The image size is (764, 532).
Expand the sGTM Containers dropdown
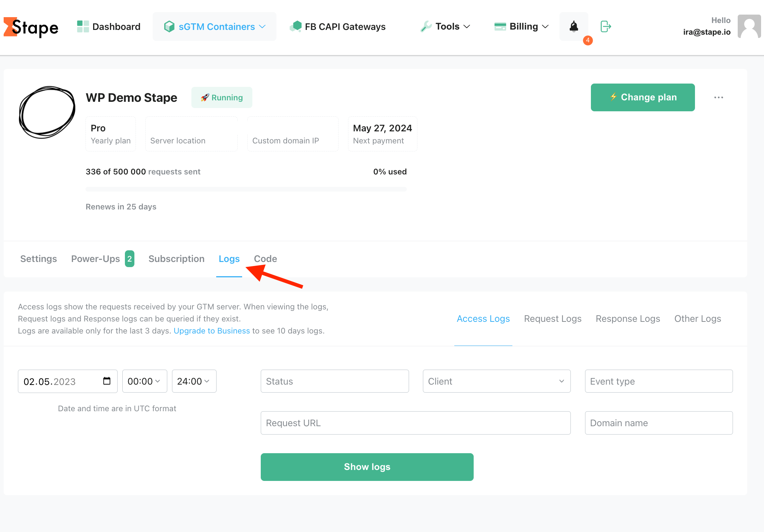click(215, 26)
